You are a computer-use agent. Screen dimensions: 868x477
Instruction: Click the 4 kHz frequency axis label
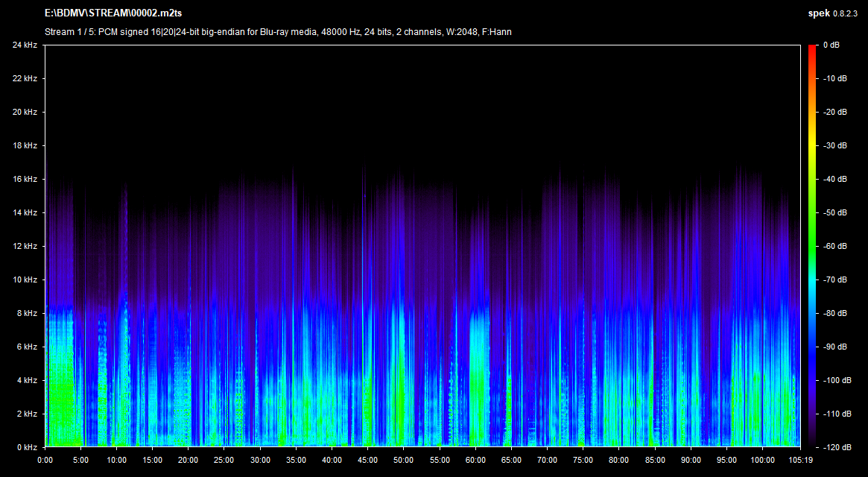pyautogui.click(x=27, y=381)
